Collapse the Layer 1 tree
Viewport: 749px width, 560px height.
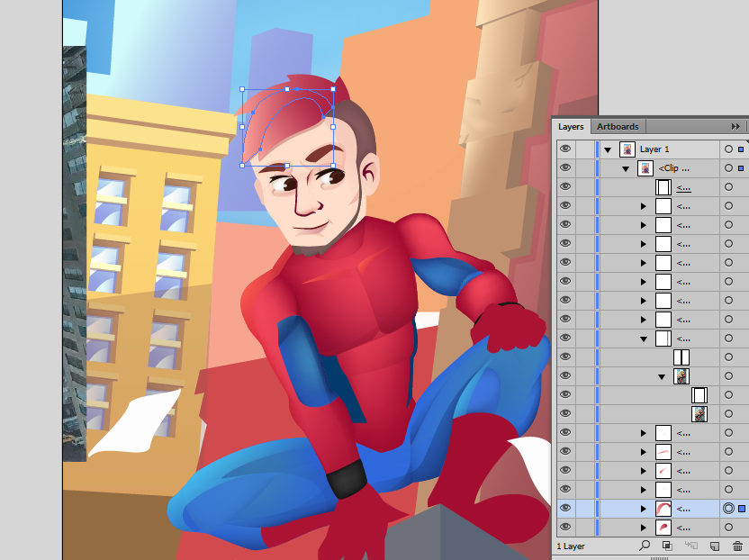608,149
